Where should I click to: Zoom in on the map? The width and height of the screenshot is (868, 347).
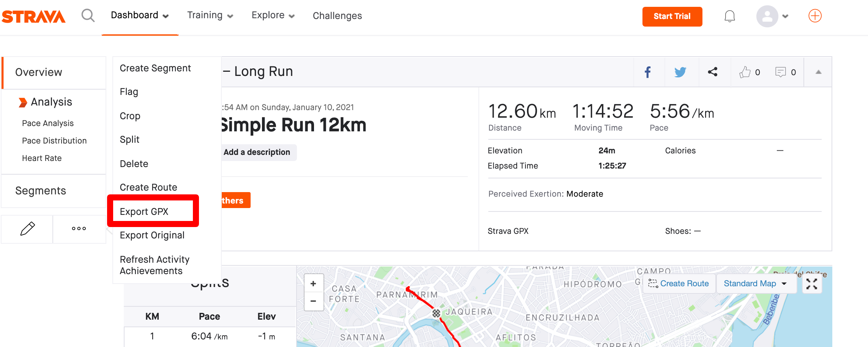pyautogui.click(x=313, y=283)
